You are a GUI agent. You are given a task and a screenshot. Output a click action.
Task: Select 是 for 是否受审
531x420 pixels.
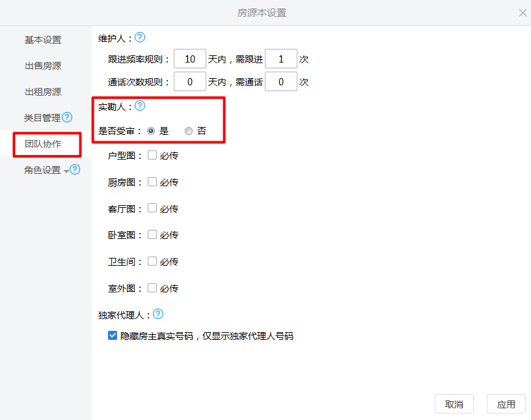click(151, 131)
